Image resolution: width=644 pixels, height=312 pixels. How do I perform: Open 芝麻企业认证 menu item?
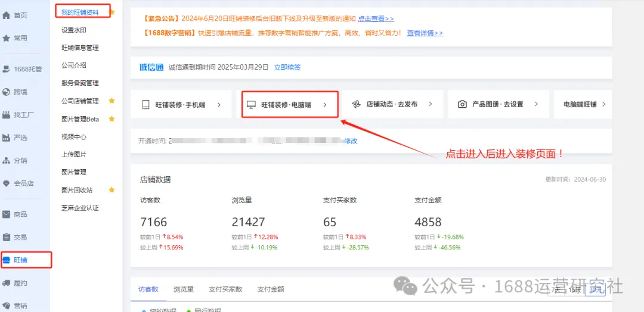click(x=80, y=207)
